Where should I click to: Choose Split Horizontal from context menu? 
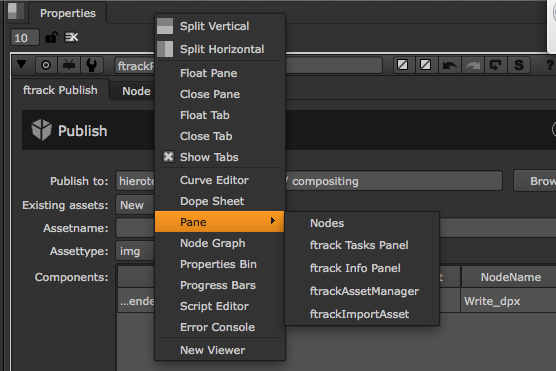(220, 49)
